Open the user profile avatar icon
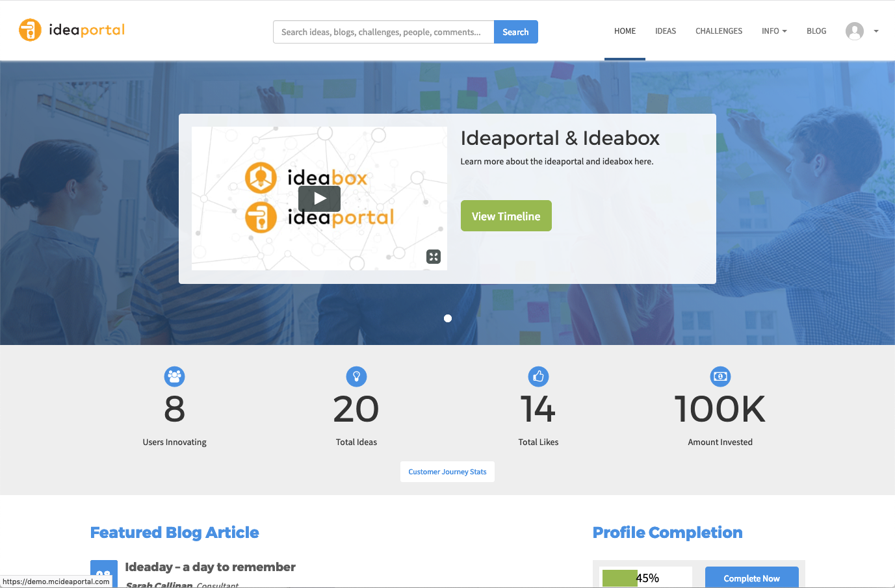895x588 pixels. (855, 31)
